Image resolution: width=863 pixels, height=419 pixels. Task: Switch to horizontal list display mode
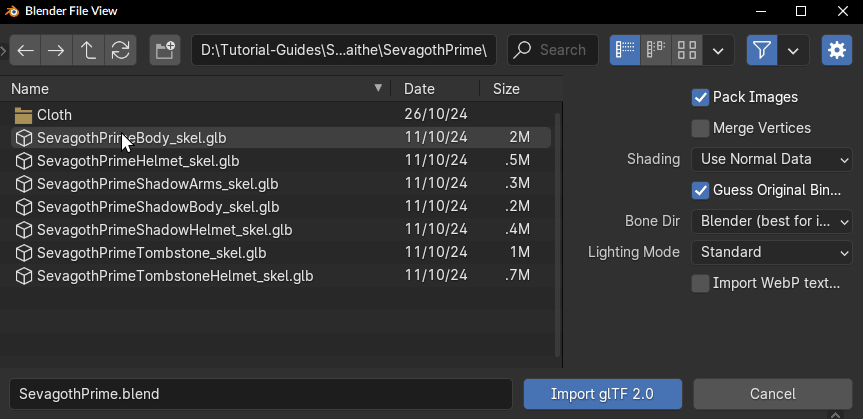[x=656, y=50]
